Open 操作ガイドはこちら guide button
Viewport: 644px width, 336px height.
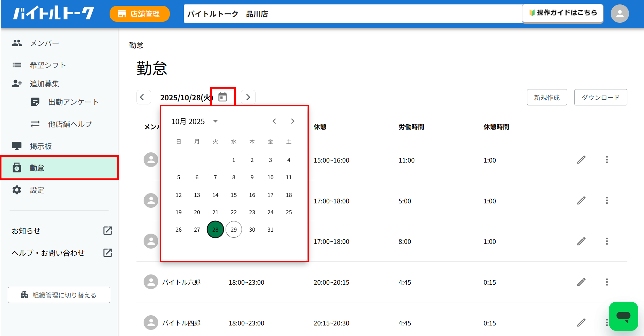coord(563,13)
